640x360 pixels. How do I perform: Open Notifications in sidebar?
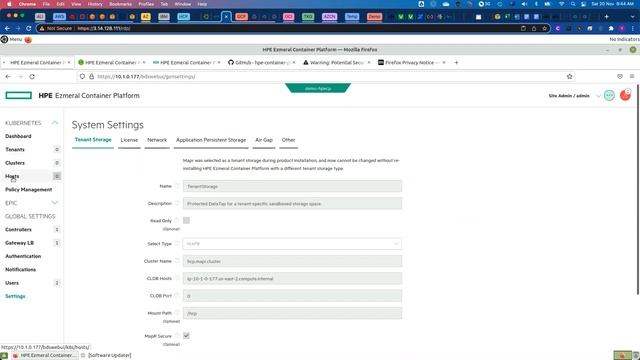(20, 269)
